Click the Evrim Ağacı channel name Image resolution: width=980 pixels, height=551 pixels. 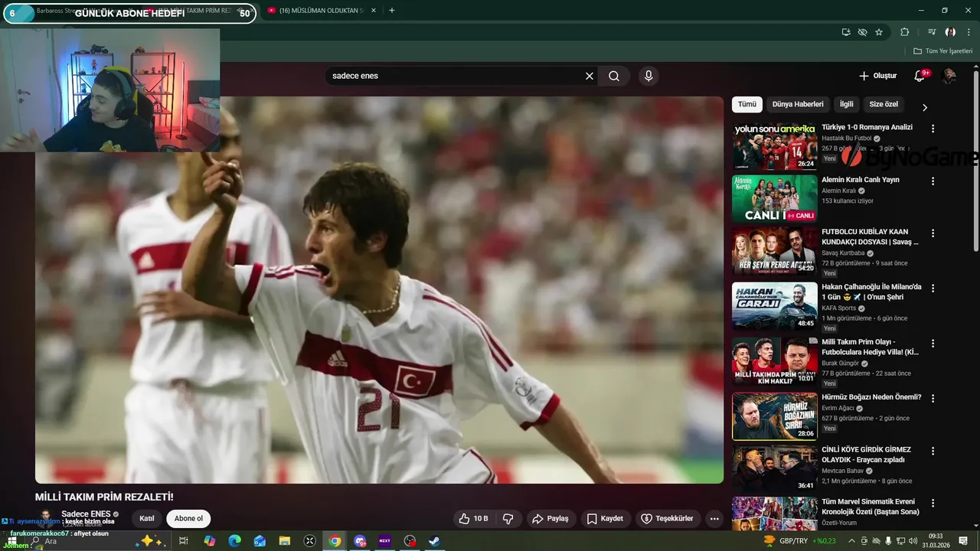(840, 408)
